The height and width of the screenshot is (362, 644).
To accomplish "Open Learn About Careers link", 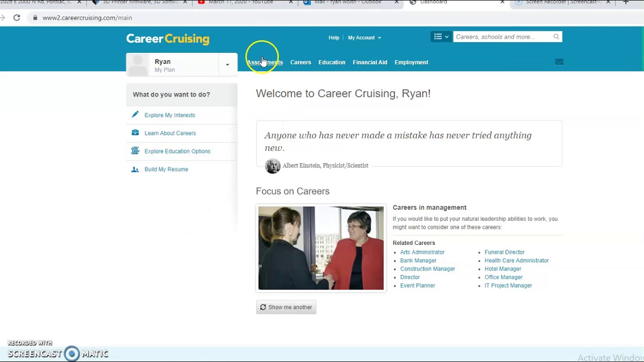I will (x=170, y=133).
